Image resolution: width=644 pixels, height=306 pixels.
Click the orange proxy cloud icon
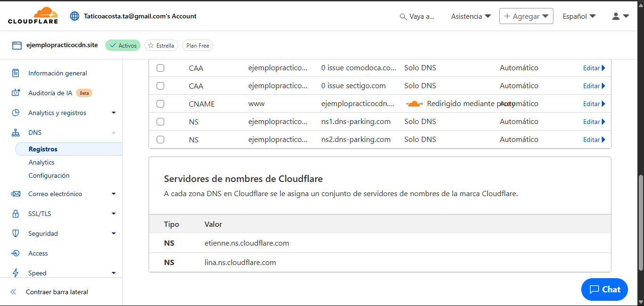tap(414, 104)
